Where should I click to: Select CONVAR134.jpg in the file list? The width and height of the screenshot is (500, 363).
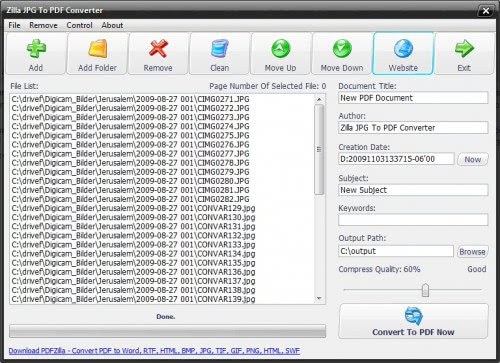tap(133, 254)
